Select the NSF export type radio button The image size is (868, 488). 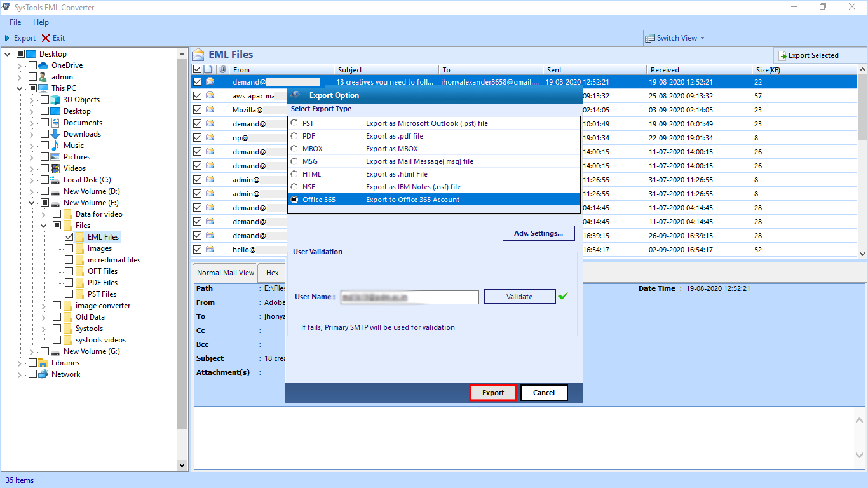pyautogui.click(x=294, y=187)
